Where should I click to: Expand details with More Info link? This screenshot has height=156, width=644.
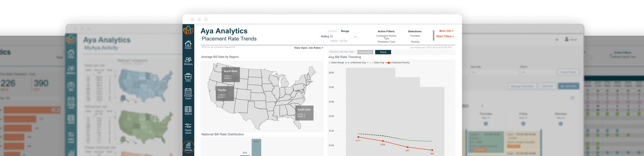point(446,31)
